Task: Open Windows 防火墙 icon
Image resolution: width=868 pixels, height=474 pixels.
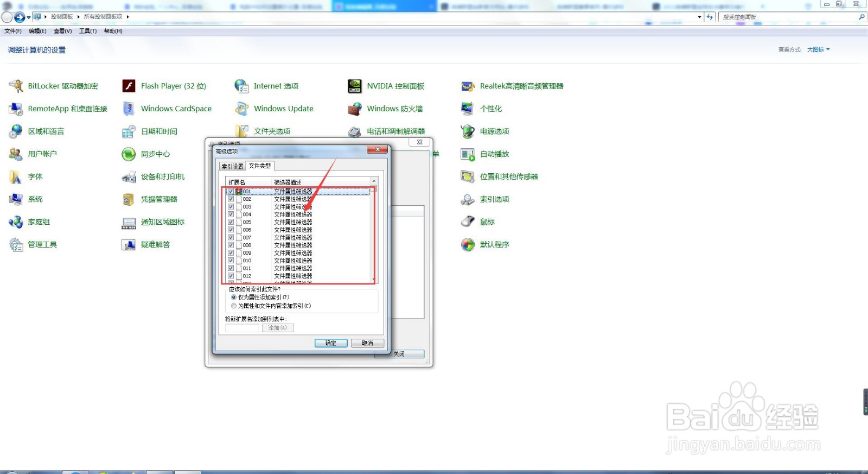Action: [355, 109]
